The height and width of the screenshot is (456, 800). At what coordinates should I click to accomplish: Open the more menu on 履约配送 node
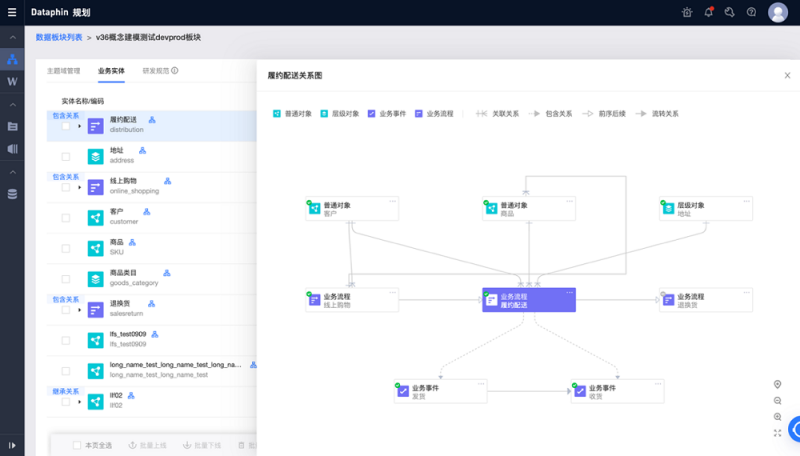coord(569,292)
